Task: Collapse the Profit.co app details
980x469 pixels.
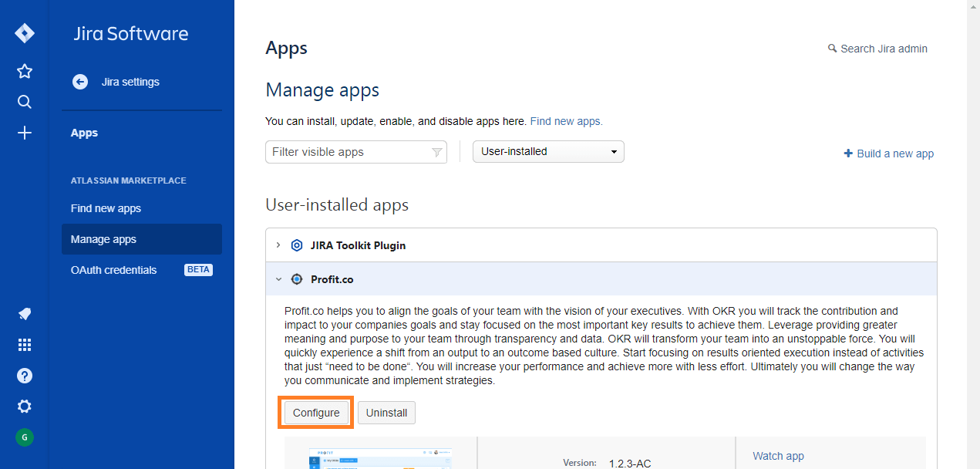Action: (x=278, y=279)
